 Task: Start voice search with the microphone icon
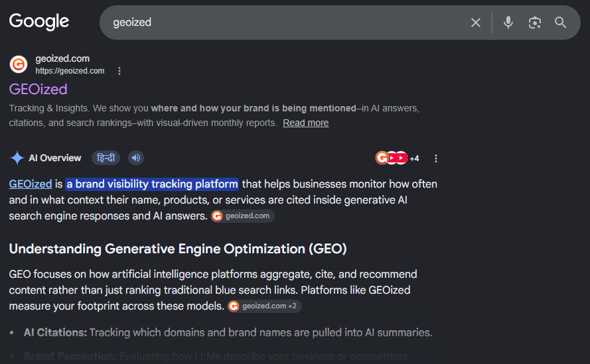(508, 23)
